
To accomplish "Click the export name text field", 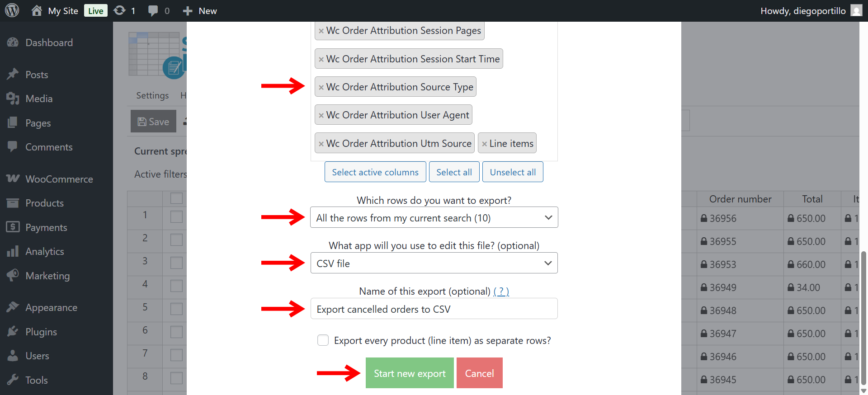I will click(434, 309).
